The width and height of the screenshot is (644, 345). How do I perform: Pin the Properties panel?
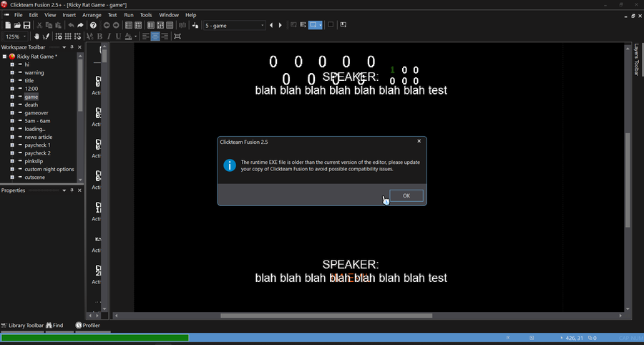(72, 190)
